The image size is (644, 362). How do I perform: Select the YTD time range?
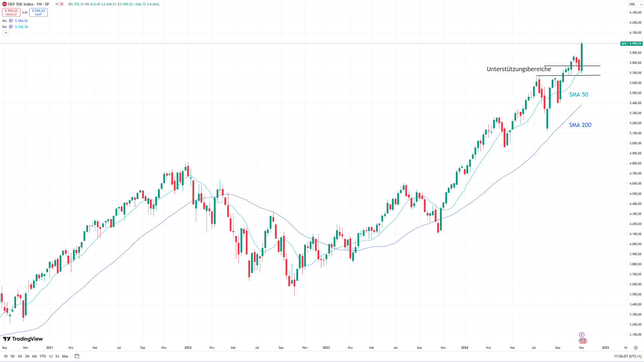click(43, 356)
